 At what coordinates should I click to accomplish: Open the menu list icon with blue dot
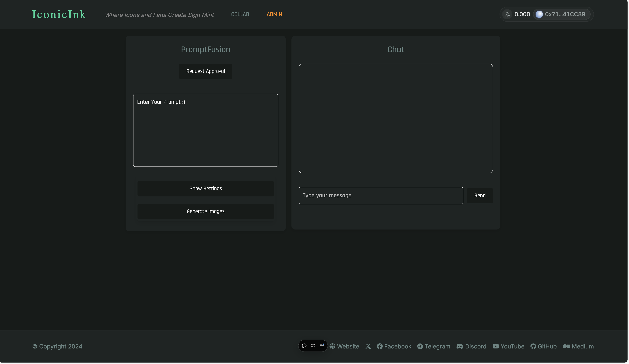click(x=322, y=346)
